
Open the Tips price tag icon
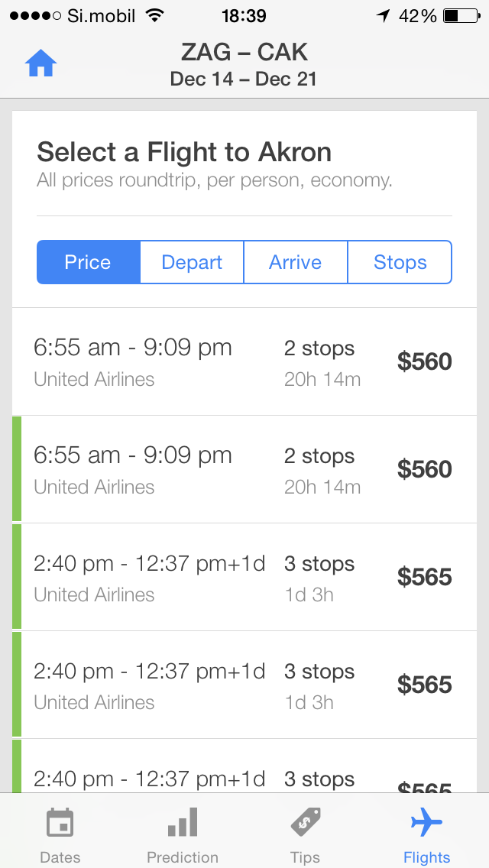pyautogui.click(x=305, y=823)
